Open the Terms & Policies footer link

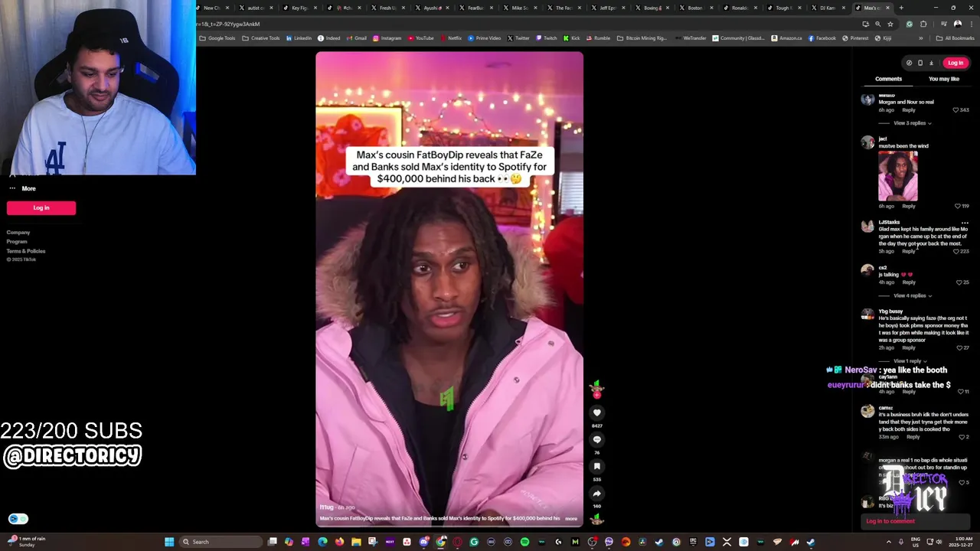[26, 251]
